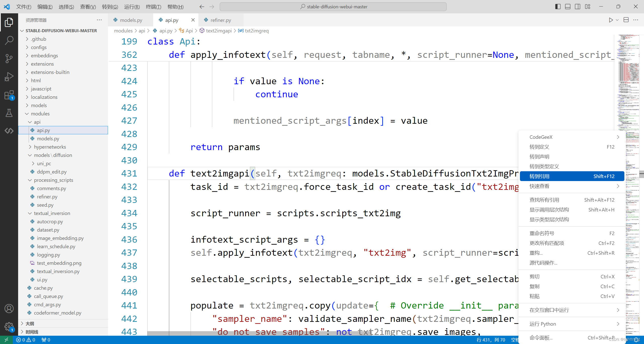Toggle the bottom panel layout button
Image resolution: width=644 pixels, height=344 pixels.
567,7
